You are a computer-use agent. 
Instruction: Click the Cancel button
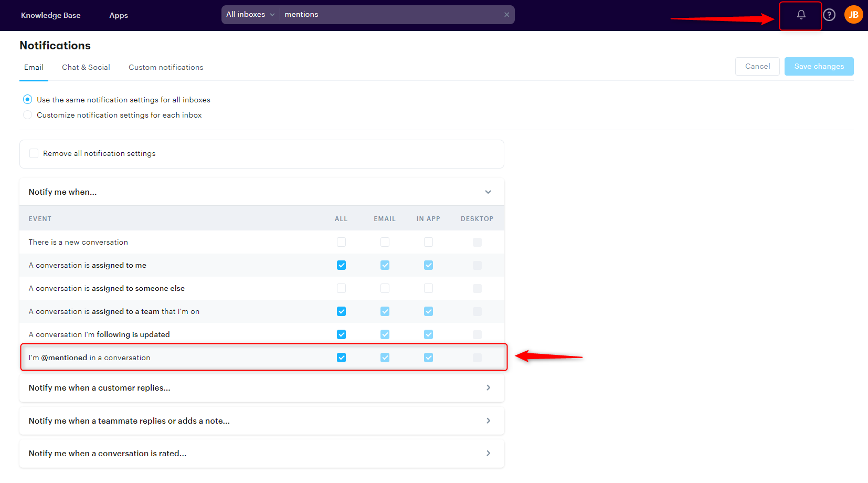coord(757,66)
